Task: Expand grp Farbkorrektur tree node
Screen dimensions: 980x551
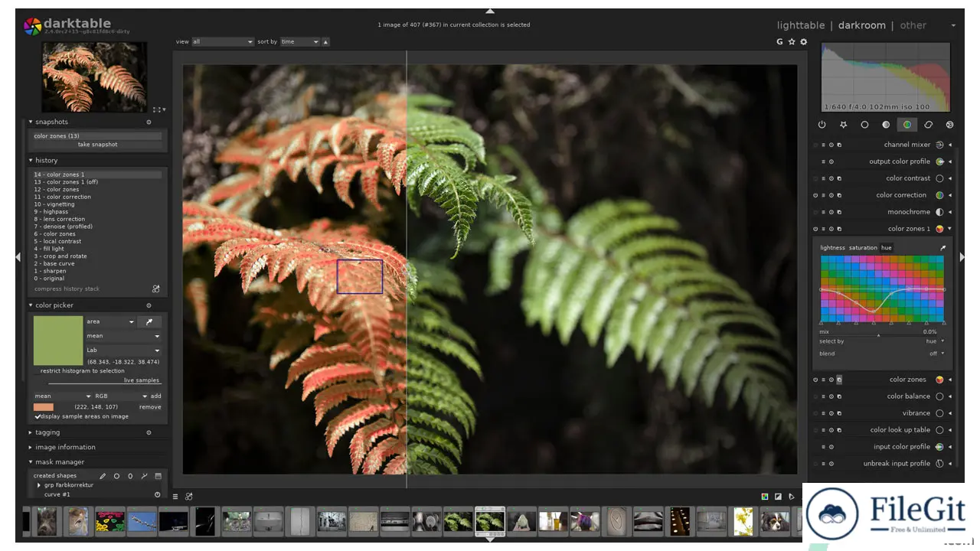Action: pyautogui.click(x=39, y=485)
